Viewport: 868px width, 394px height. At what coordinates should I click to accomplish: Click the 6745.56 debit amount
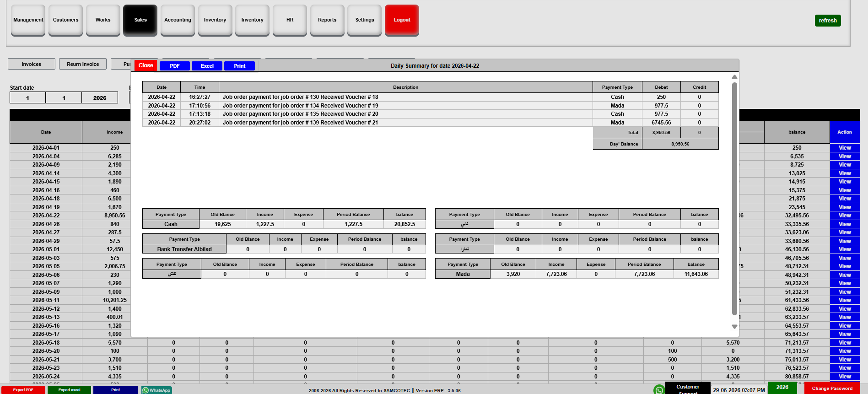[661, 123]
